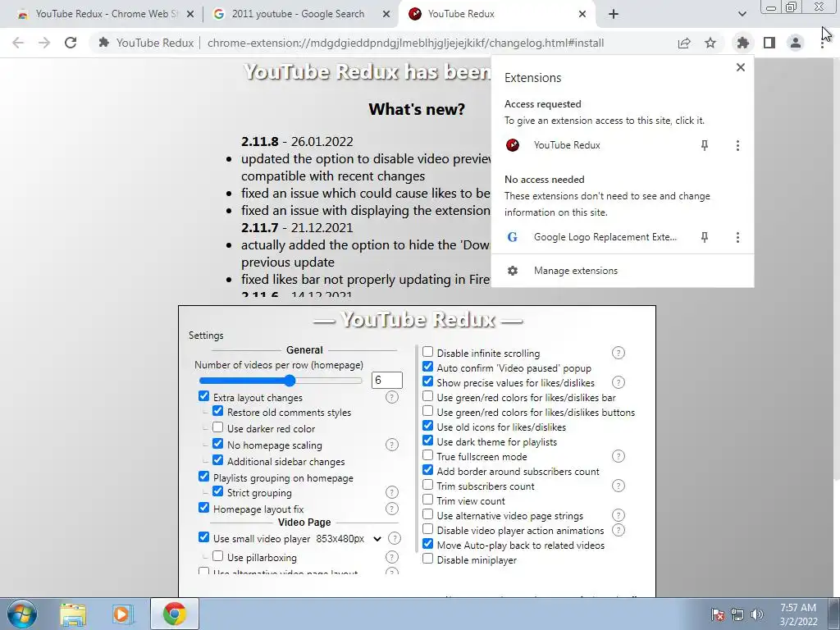Image resolution: width=840 pixels, height=630 pixels.
Task: Share this page via the share icon
Action: 683,43
